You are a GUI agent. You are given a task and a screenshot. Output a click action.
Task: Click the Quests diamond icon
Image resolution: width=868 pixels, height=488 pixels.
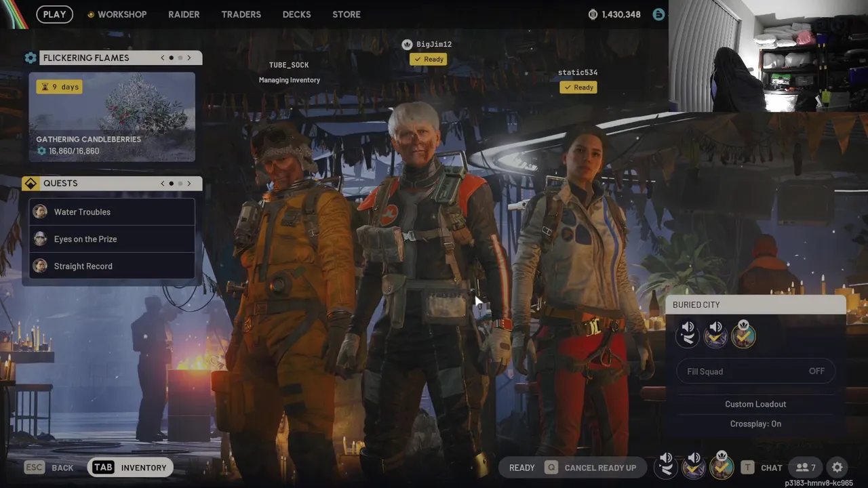[31, 184]
